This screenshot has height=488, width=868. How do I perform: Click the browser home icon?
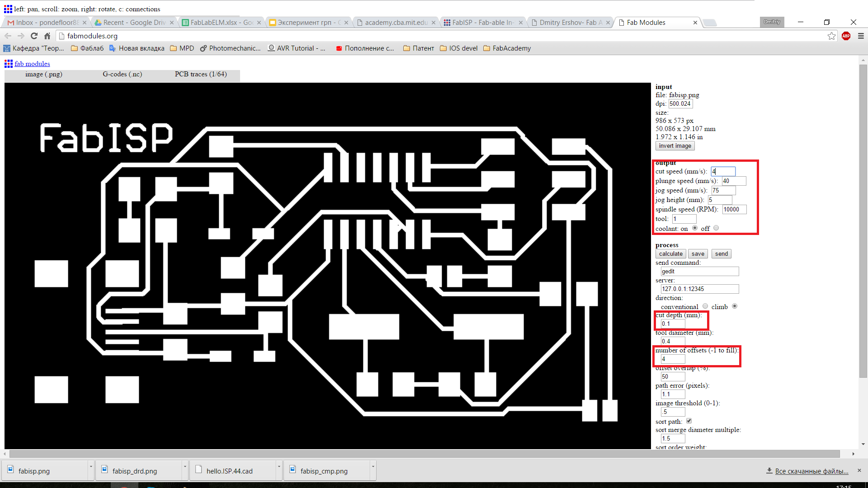click(x=47, y=36)
